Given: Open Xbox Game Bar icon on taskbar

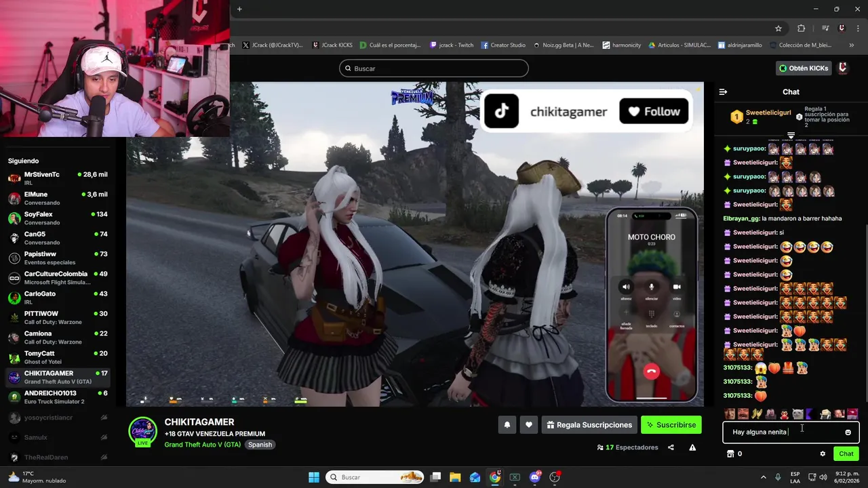Looking at the screenshot, I should tap(515, 477).
